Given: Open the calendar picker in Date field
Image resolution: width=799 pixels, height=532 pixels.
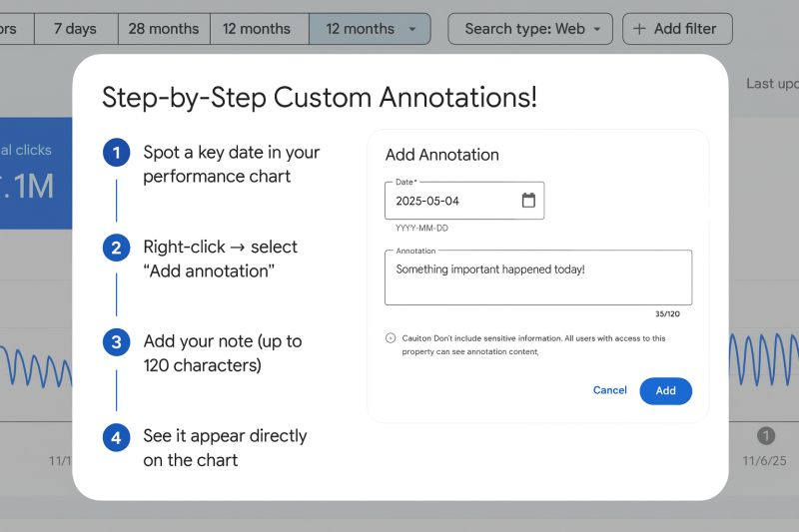Looking at the screenshot, I should 528,201.
